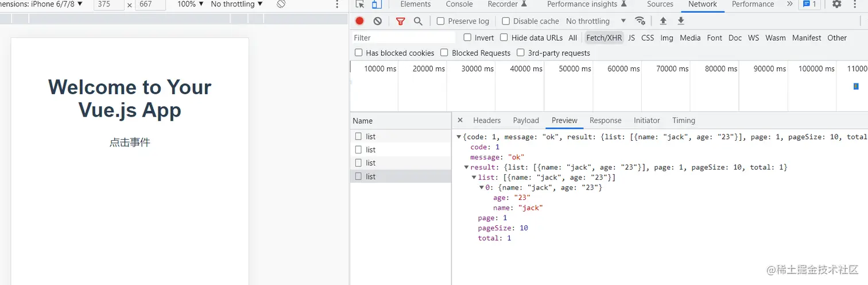Check the Blocked Requests checkbox
Screen dimensions: 868x285
[444, 53]
